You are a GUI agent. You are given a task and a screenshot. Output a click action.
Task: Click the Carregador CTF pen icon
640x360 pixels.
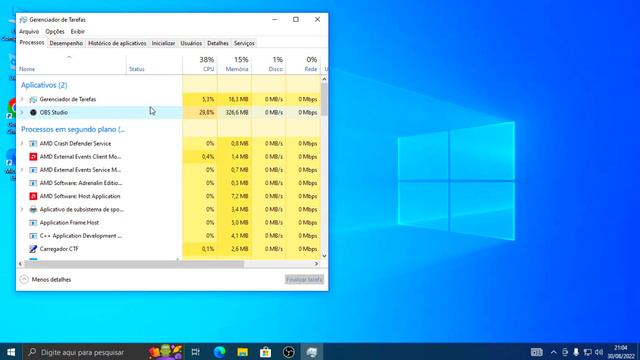pos(33,249)
